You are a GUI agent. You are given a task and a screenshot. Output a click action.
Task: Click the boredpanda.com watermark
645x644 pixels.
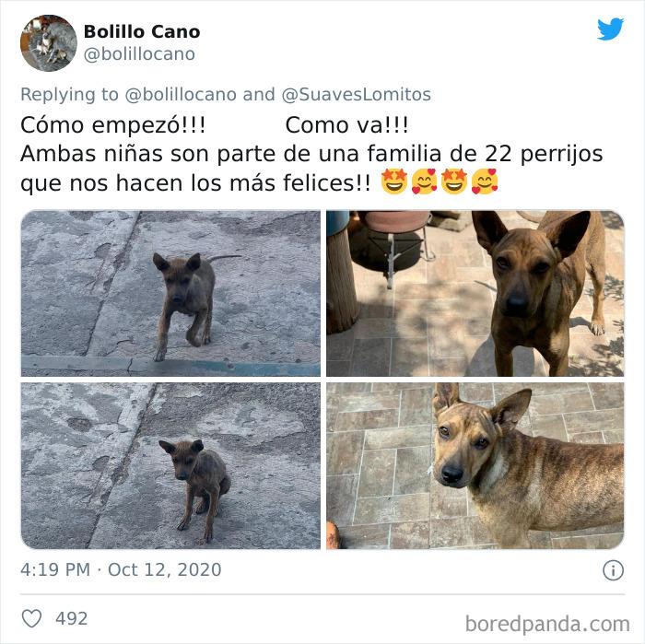click(x=547, y=624)
